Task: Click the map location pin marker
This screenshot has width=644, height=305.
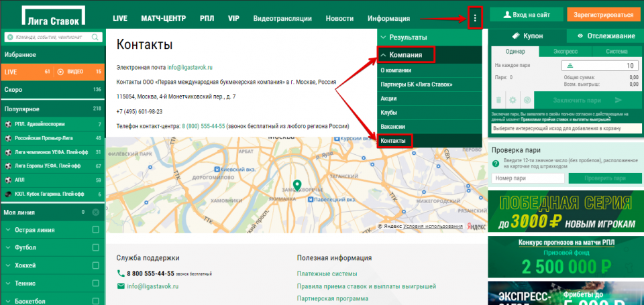Action: pyautogui.click(x=297, y=185)
